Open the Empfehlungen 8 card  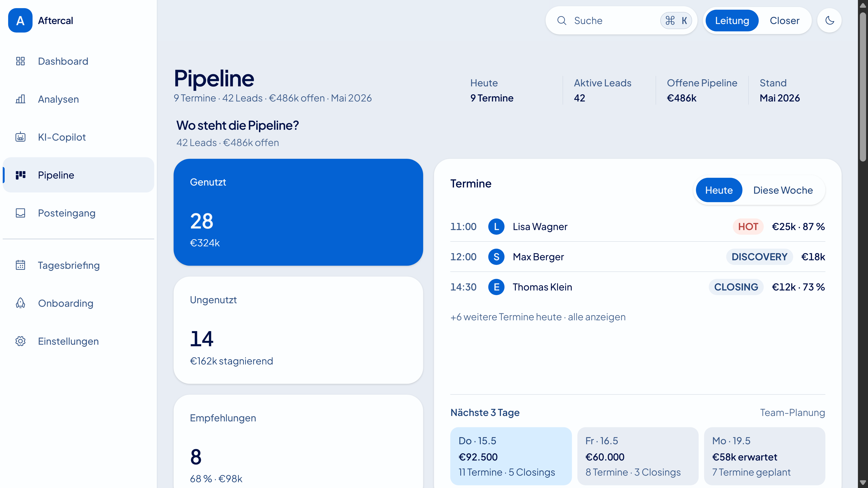298,442
